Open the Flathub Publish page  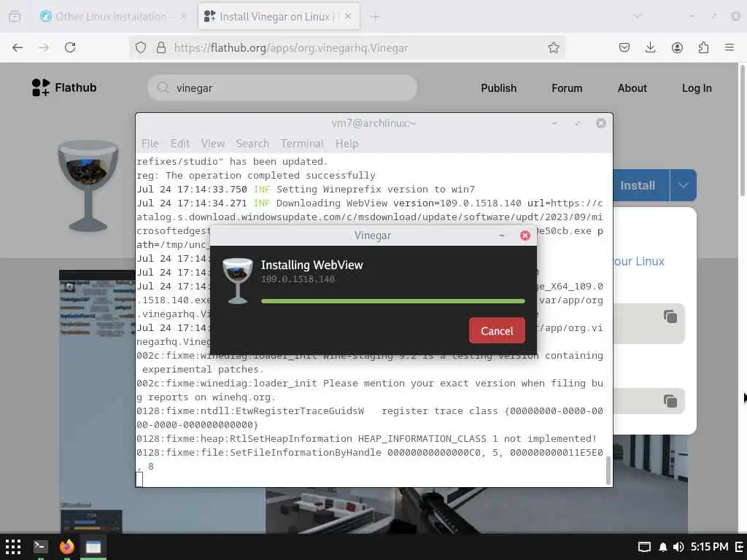pos(498,88)
